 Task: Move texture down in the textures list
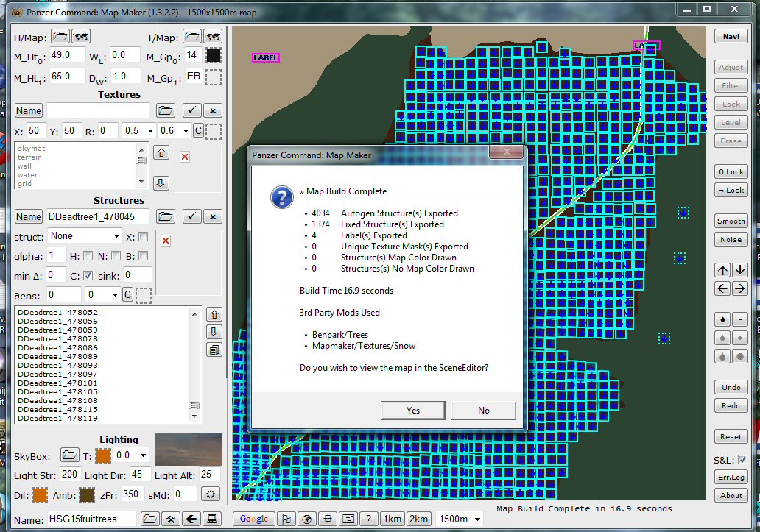(161, 182)
